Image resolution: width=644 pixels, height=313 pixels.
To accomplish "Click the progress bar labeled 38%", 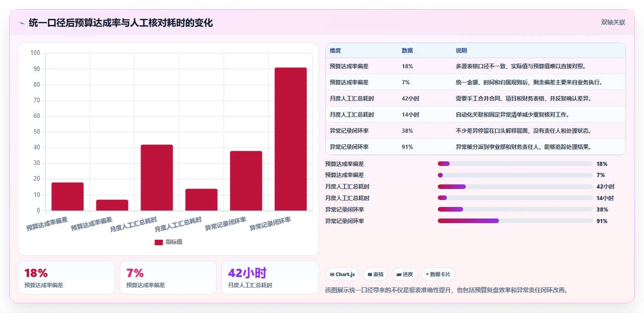I will 515,209.
